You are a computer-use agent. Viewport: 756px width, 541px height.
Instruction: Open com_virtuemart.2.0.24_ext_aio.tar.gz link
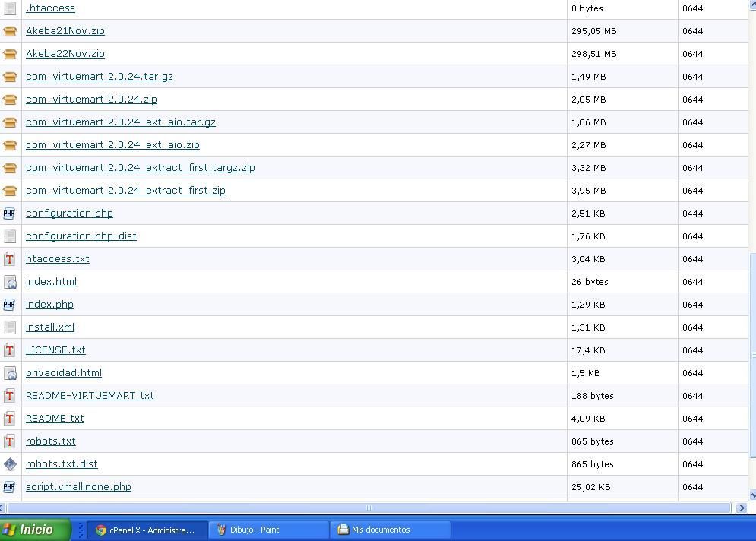(121, 122)
